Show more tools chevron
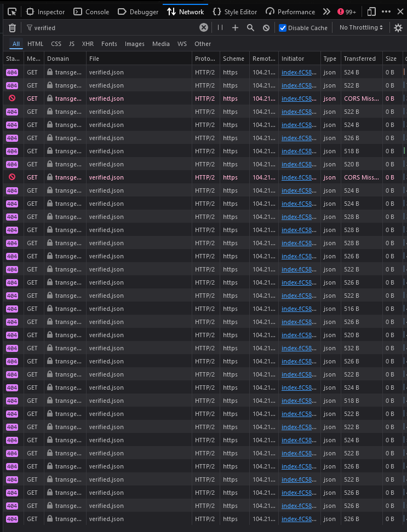Image resolution: width=407 pixels, height=532 pixels. click(x=326, y=12)
